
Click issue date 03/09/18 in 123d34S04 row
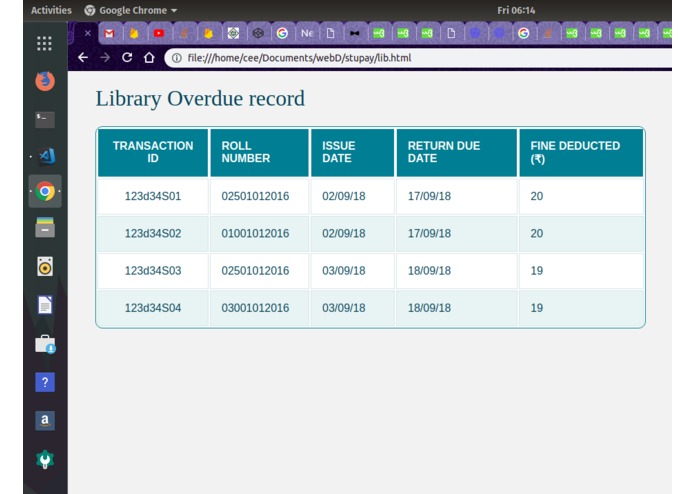tap(344, 308)
